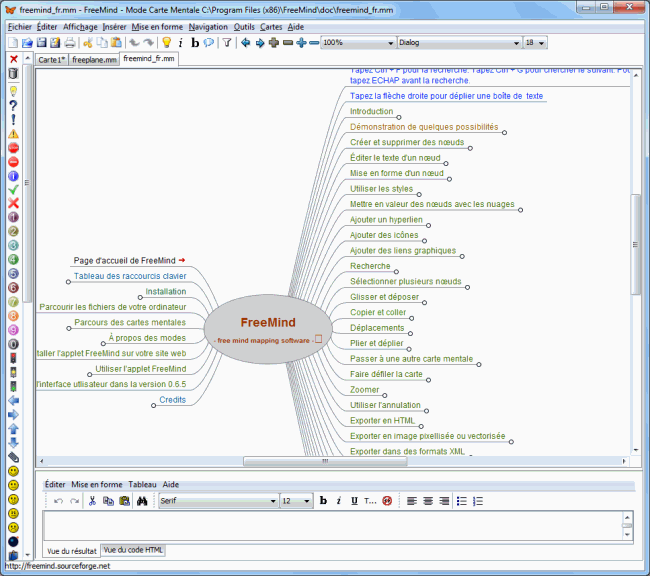The width and height of the screenshot is (650, 576).
Task: Toggle italic in the main toolbar
Action: [x=180, y=43]
